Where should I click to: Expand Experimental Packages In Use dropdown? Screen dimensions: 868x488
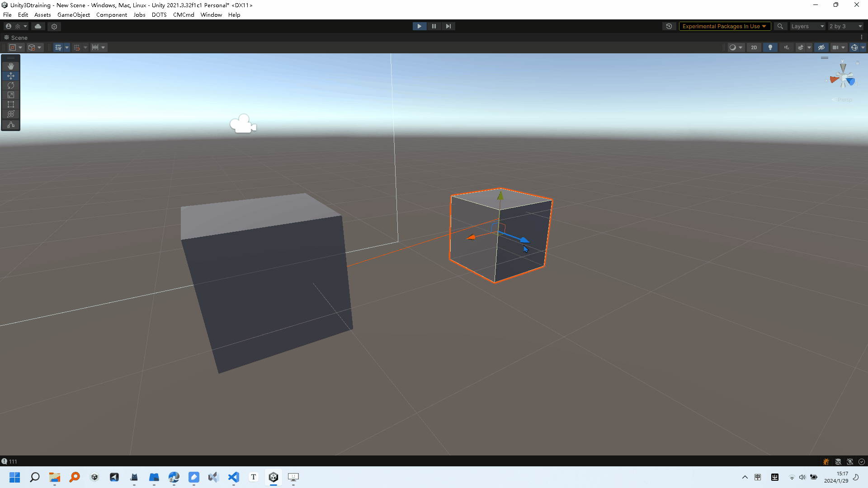point(724,26)
